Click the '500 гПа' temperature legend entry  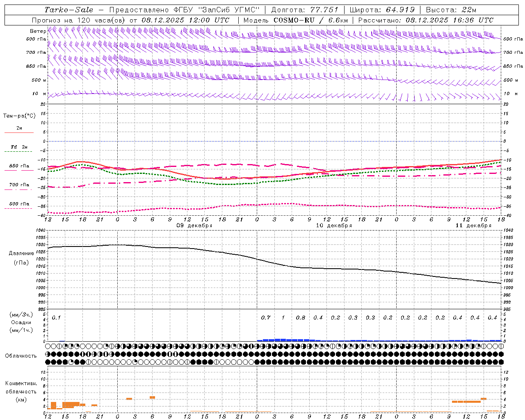pos(19,204)
